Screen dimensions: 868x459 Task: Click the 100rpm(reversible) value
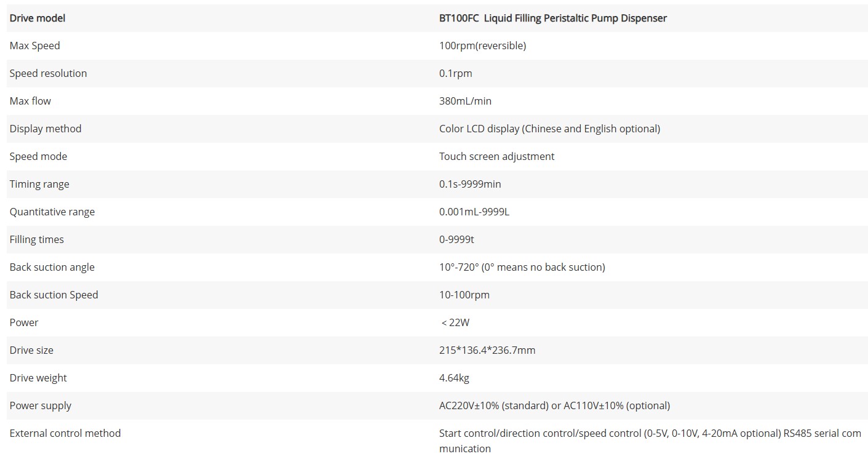coord(482,46)
